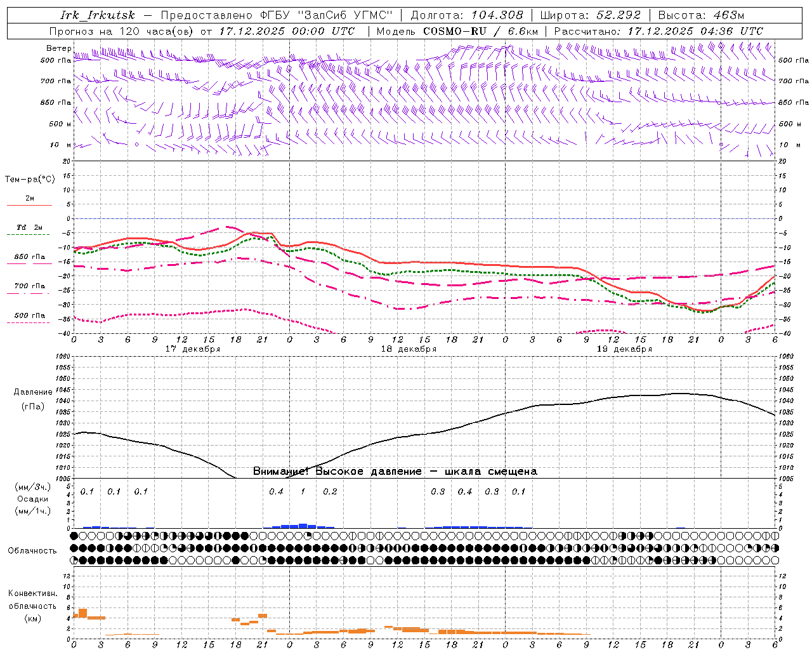The height and width of the screenshot is (650, 812).
Task: Click the '1' precipitation amount value
Action: pos(303,492)
